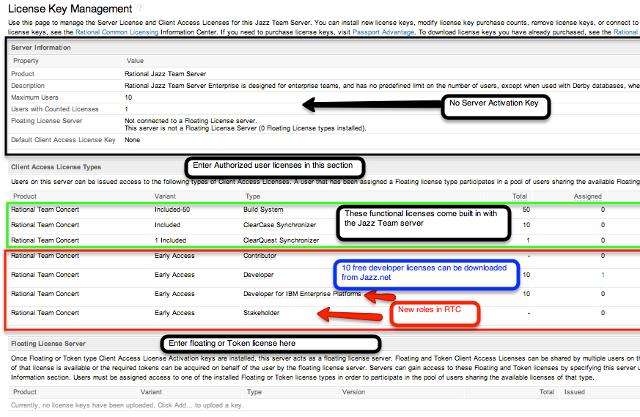Click the Product property label in Server Information
The width and height of the screenshot is (640, 417).
23,74
